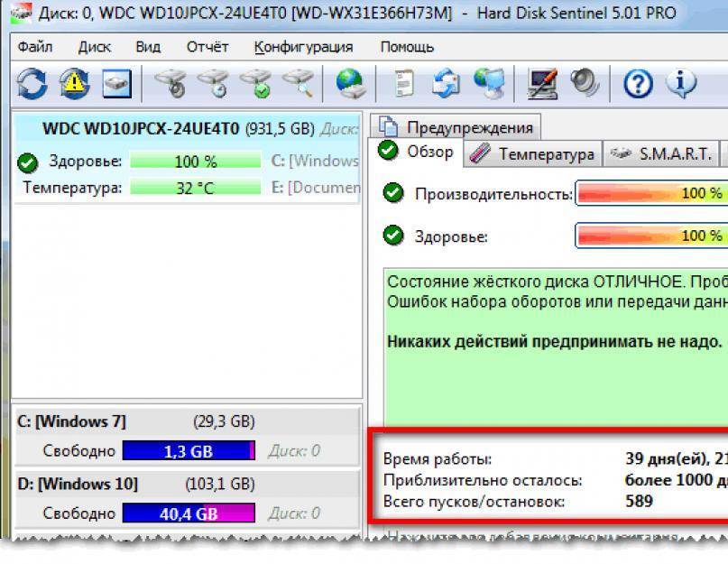Image resolution: width=728 pixels, height=564 pixels.
Task: Click the Состояние жёсткого диска ОТЛИЧНОЕ text
Action: click(x=536, y=282)
